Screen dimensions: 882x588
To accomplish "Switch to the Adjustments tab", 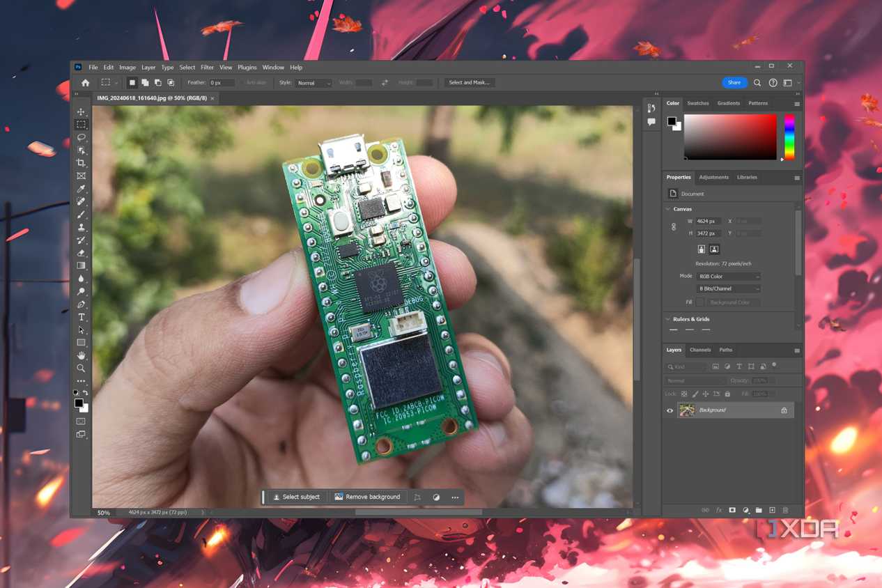I will point(714,177).
